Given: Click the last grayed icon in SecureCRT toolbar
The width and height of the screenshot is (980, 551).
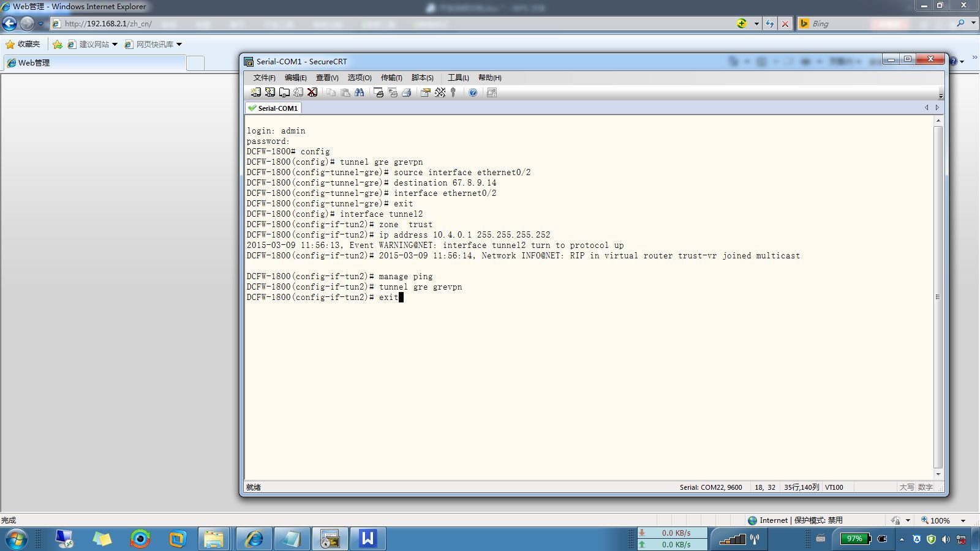Looking at the screenshot, I should pos(491,92).
